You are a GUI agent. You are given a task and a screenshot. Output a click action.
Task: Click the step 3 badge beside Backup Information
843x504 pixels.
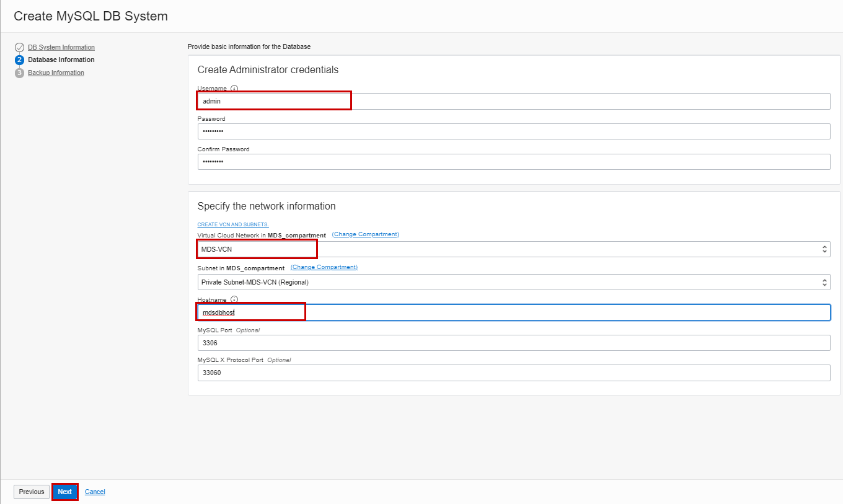19,73
